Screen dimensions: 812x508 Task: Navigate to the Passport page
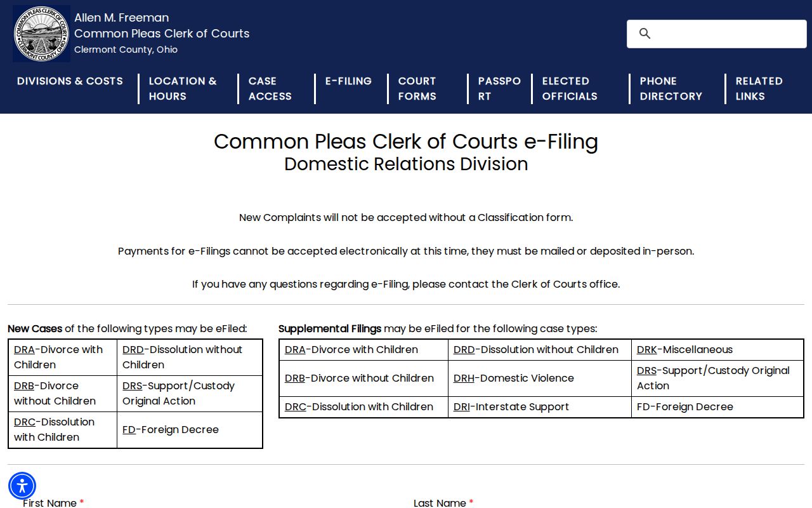coord(499,89)
